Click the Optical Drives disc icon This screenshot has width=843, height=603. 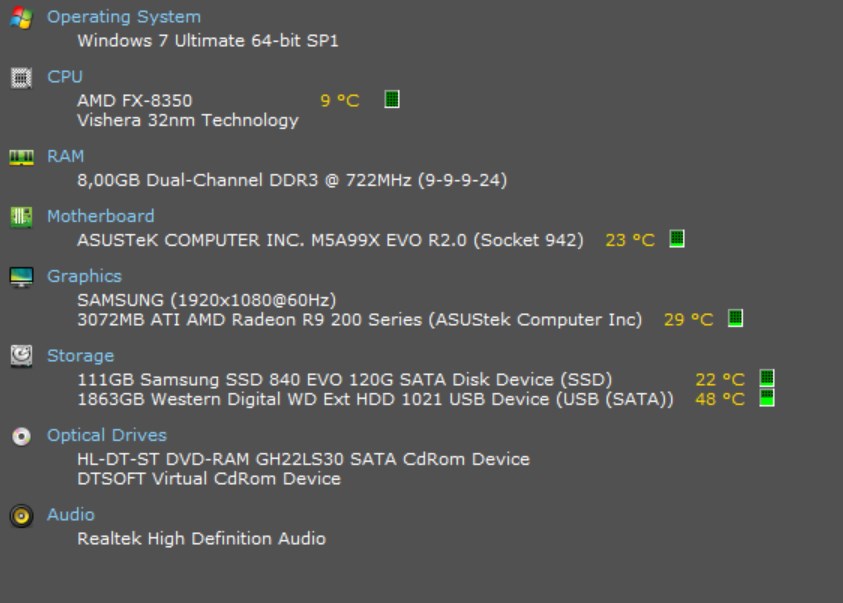22,436
